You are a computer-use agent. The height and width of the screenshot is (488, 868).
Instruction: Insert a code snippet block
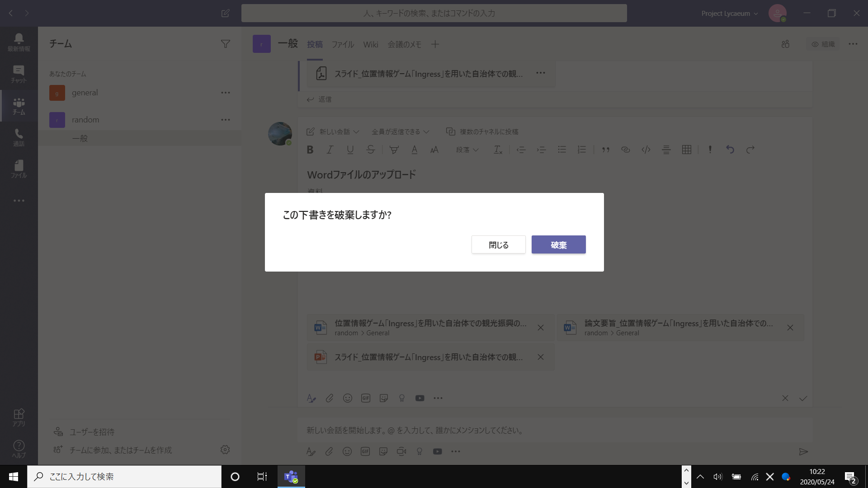point(646,150)
